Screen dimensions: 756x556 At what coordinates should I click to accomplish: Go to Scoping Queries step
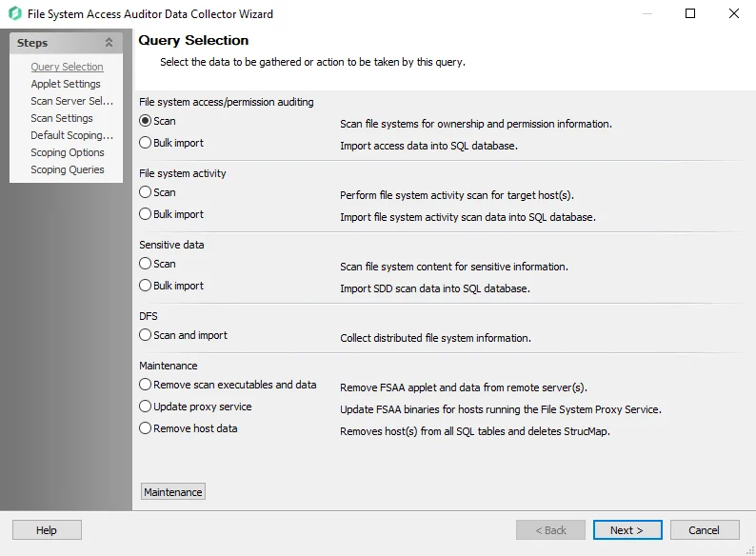68,169
